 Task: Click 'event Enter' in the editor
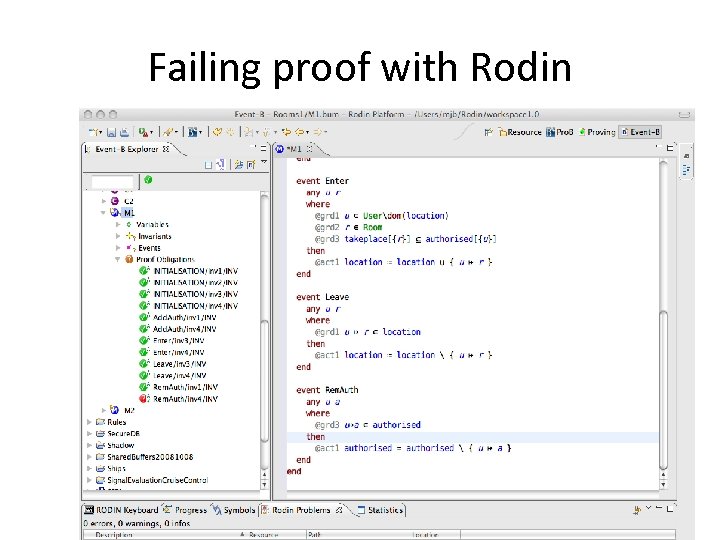[322, 181]
